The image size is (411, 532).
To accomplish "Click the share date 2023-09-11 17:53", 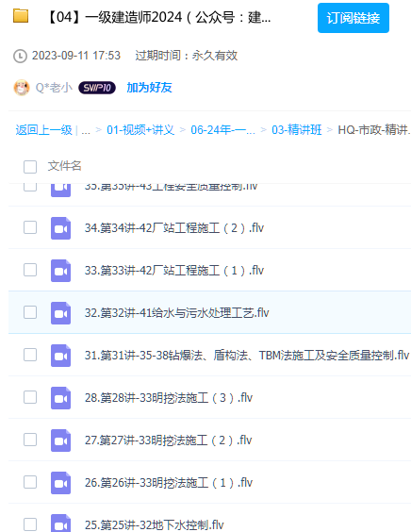I will point(76,56).
